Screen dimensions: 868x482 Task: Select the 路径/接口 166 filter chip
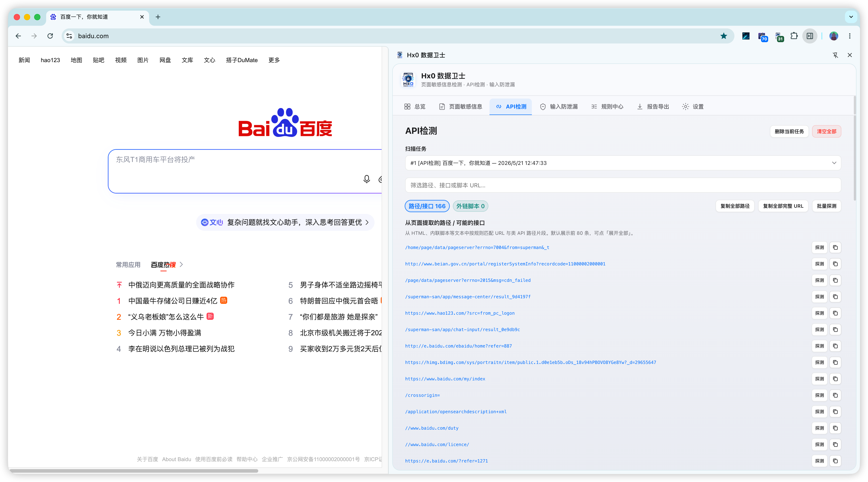click(x=427, y=206)
